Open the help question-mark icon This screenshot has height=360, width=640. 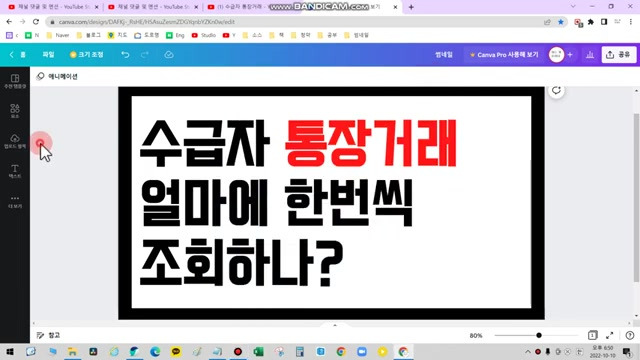point(630,335)
